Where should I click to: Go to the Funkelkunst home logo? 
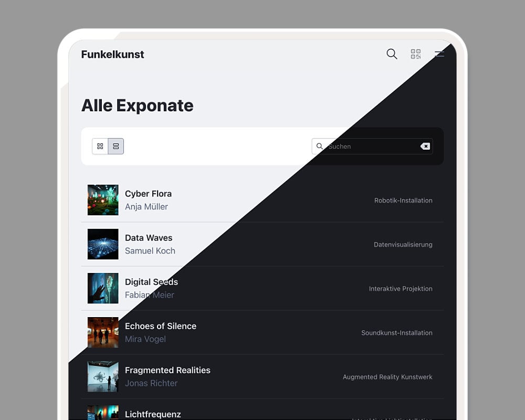coord(112,54)
